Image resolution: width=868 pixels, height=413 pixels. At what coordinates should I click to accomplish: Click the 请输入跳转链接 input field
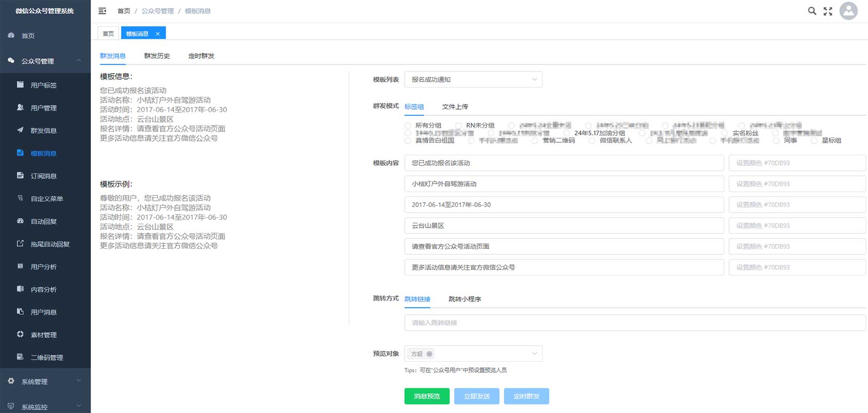pos(635,323)
